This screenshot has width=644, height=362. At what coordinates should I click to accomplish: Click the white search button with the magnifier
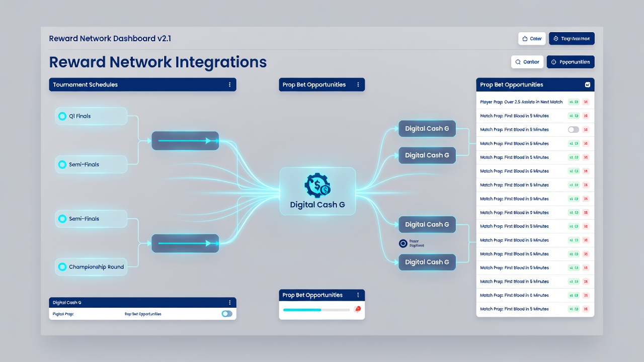[527, 62]
